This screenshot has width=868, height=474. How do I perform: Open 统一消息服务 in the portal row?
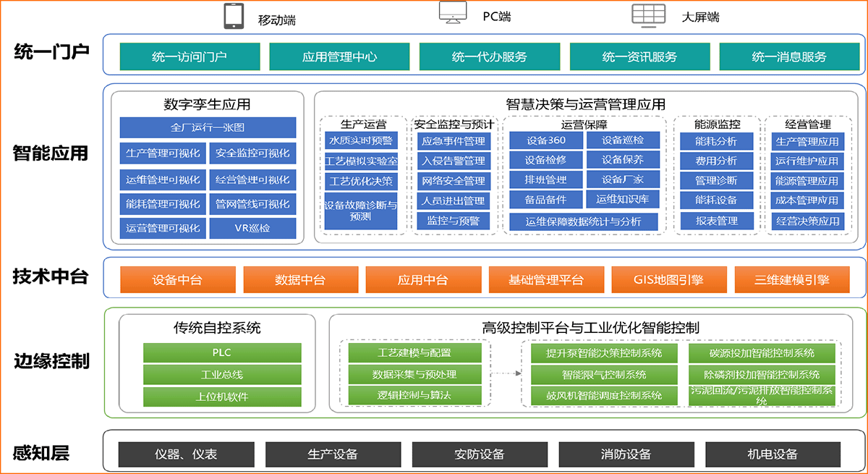(x=788, y=56)
